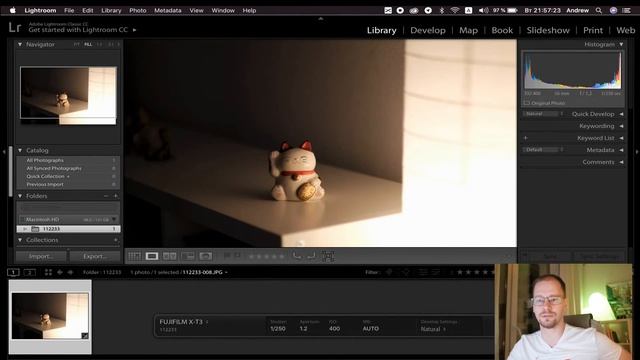Rotate photo clockwise in toolbar

coord(311,256)
